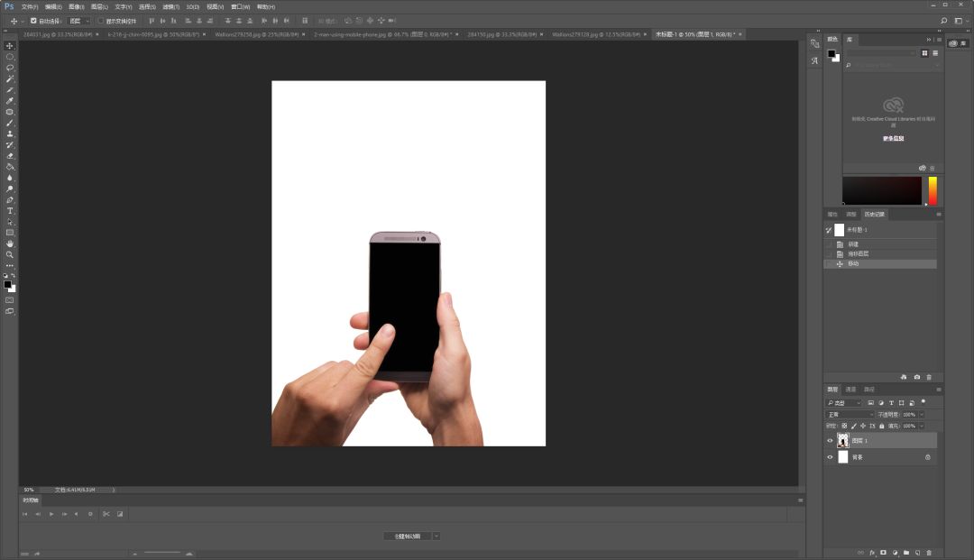Select the Zoom tool in the toolbox

click(10, 254)
